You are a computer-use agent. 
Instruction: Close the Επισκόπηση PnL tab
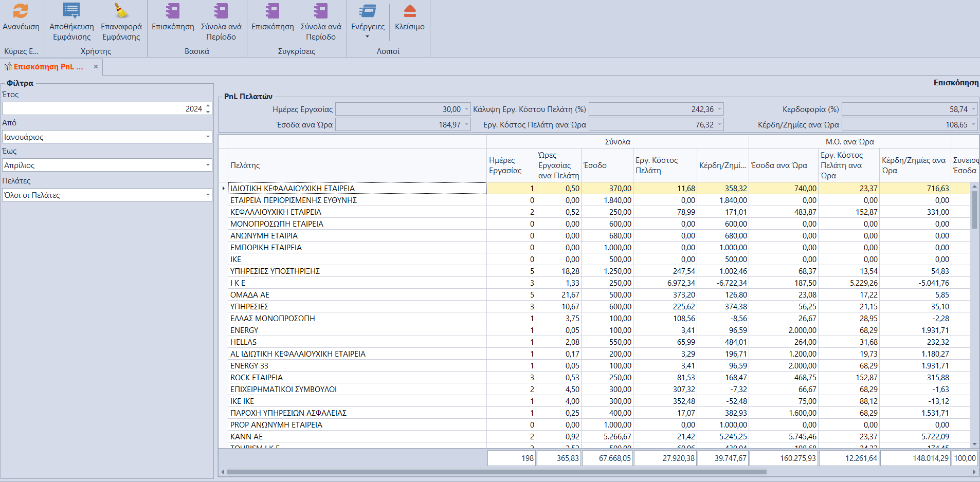click(96, 67)
